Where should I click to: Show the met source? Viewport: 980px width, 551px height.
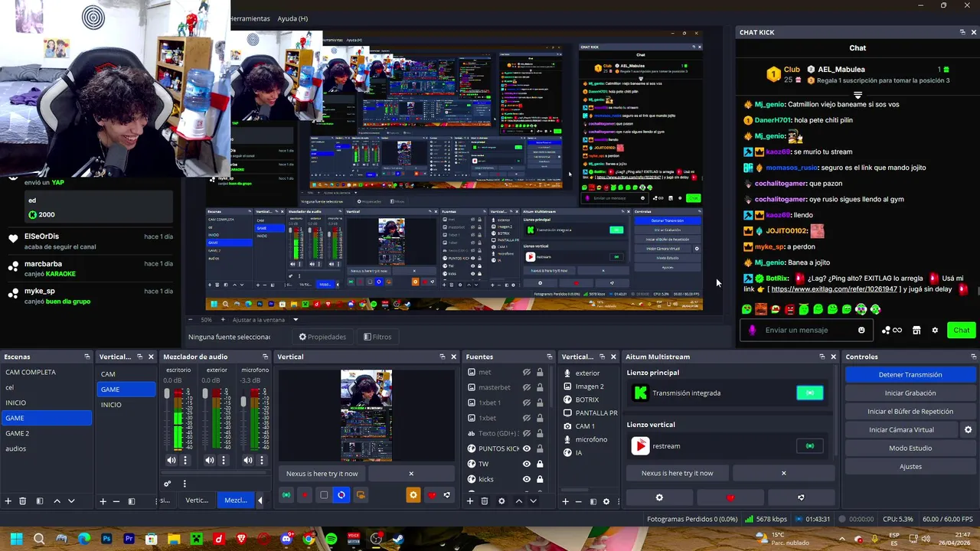(527, 372)
